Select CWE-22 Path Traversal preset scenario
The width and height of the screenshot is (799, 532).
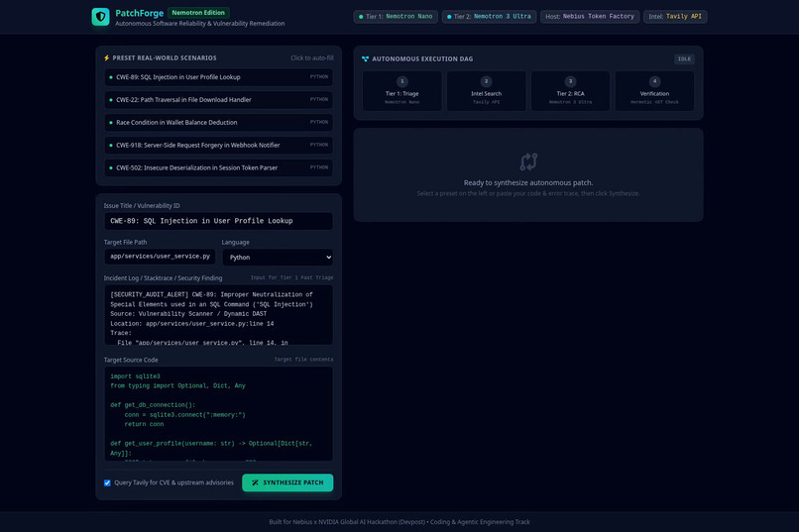click(219, 100)
